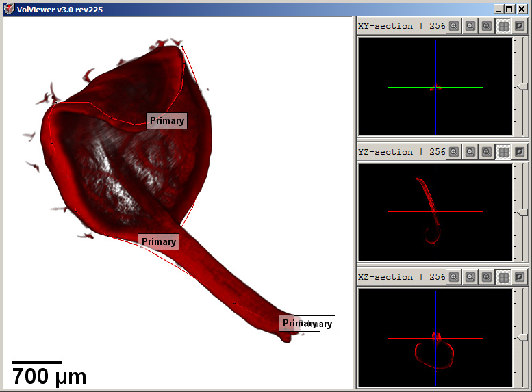Click zoom out icon for XY-section
Viewport: 532px width, 392px height.
470,26
